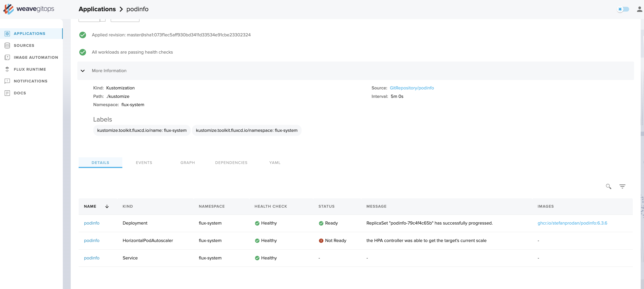Screen dimensions: 644x289
Task: Collapse the More Information section
Action: [x=82, y=71]
